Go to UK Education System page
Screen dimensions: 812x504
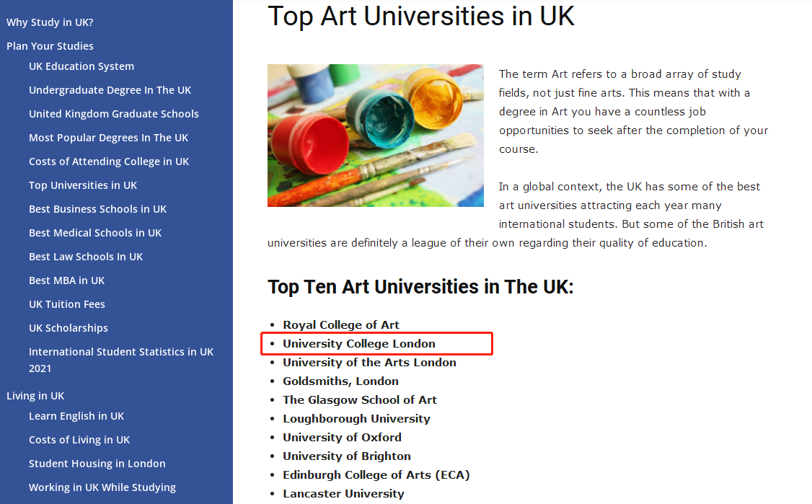tap(81, 66)
